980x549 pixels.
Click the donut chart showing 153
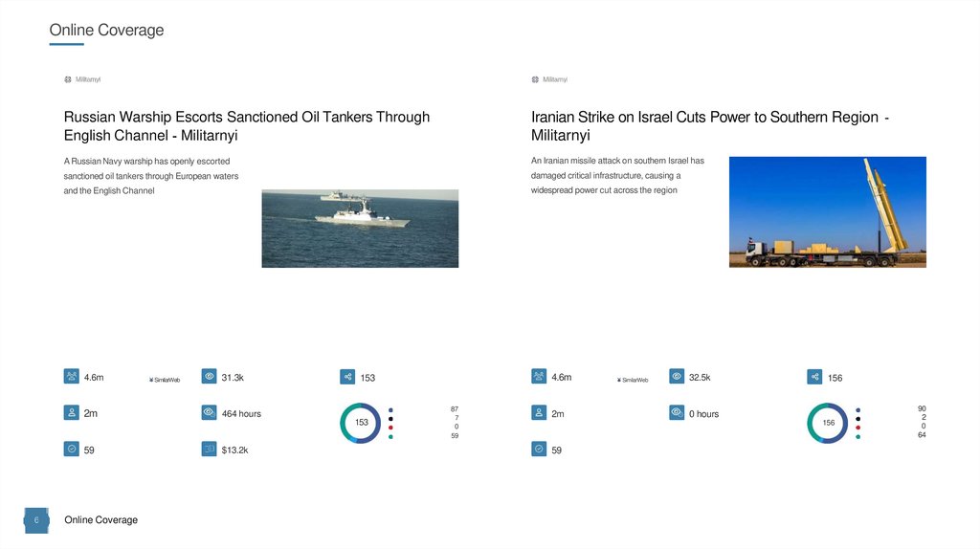pyautogui.click(x=361, y=423)
